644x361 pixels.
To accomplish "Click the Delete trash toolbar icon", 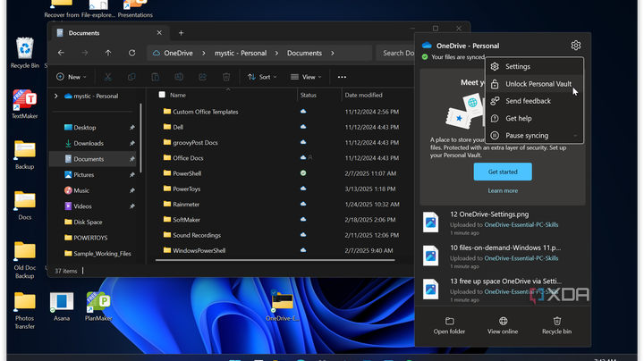I will pyautogui.click(x=226, y=77).
